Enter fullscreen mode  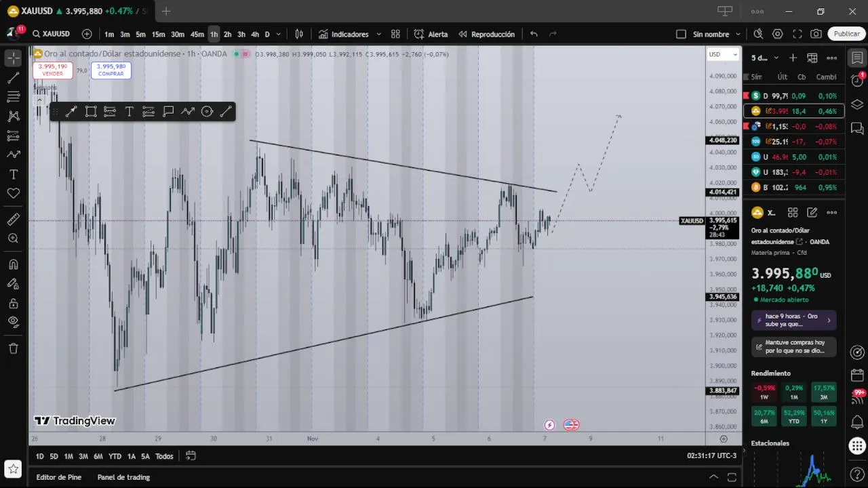click(797, 34)
